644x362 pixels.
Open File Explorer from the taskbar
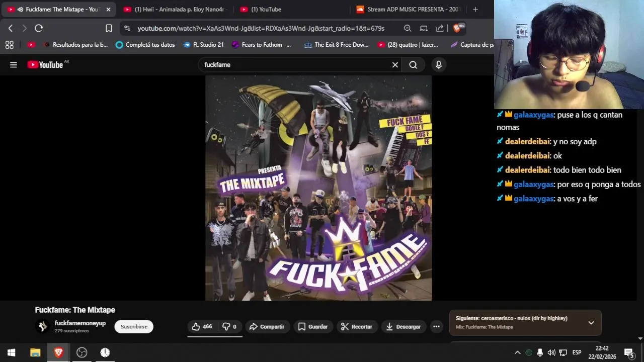35,352
